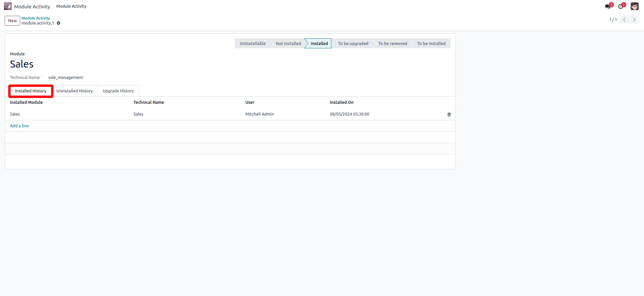Switch to the Installed History tab
The width and height of the screenshot is (644, 296).
[x=31, y=91]
